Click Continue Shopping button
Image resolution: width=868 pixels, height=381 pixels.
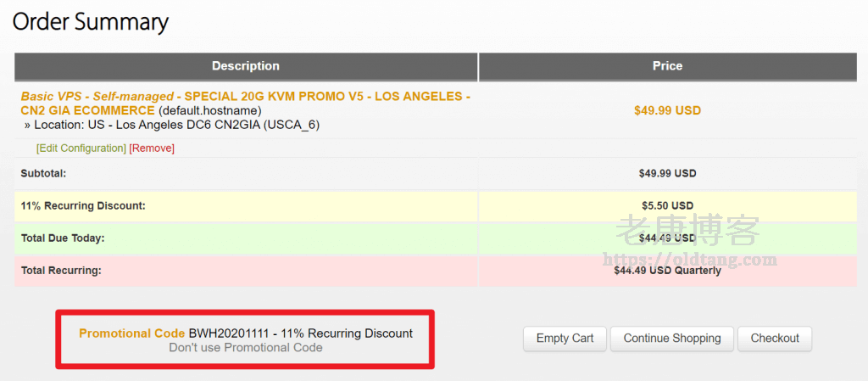[672, 338]
